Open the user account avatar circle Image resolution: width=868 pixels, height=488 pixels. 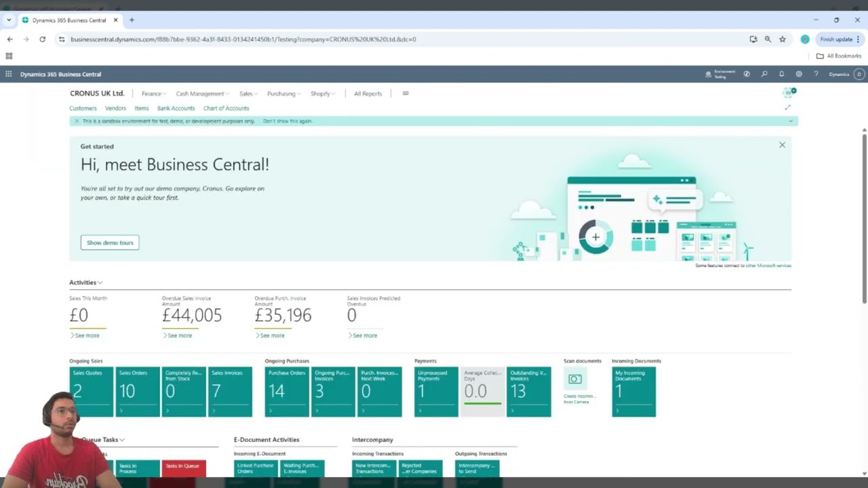pyautogui.click(x=859, y=74)
